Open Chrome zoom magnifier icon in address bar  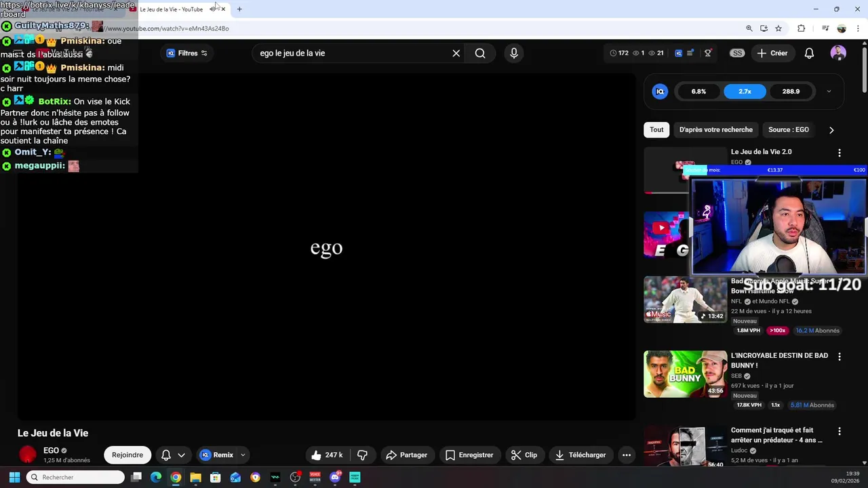749,28
